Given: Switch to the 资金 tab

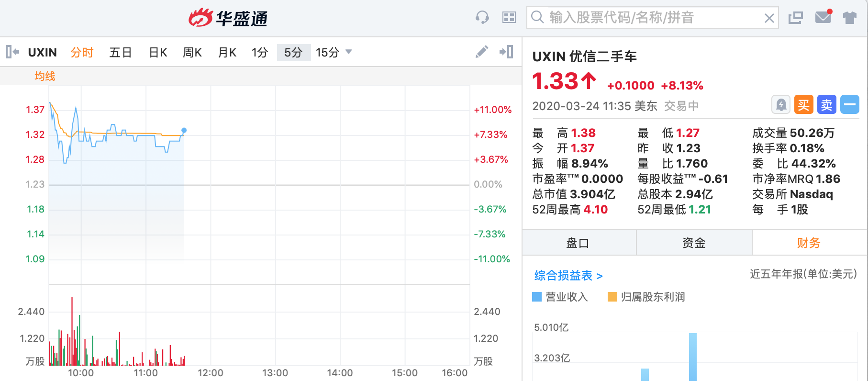Looking at the screenshot, I should 694,243.
